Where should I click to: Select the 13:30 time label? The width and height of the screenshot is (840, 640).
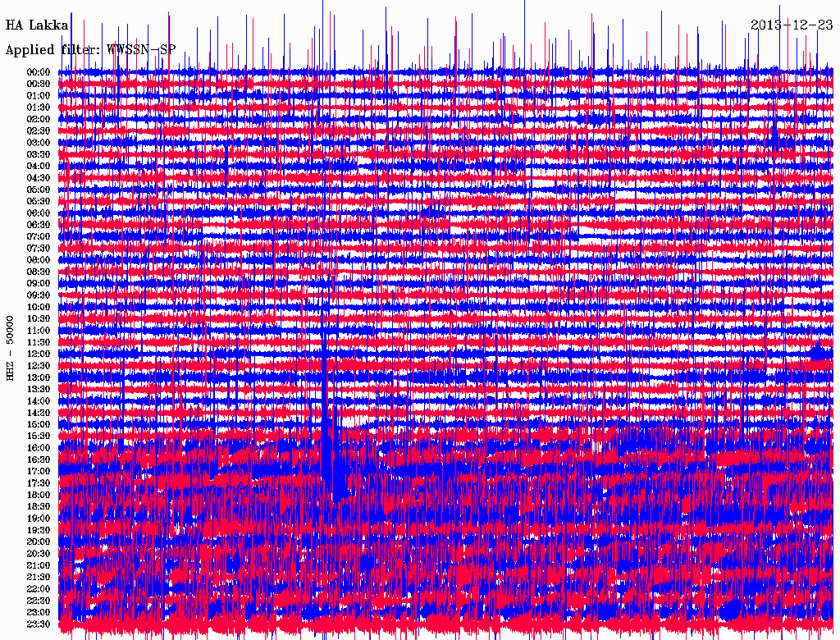[39, 389]
